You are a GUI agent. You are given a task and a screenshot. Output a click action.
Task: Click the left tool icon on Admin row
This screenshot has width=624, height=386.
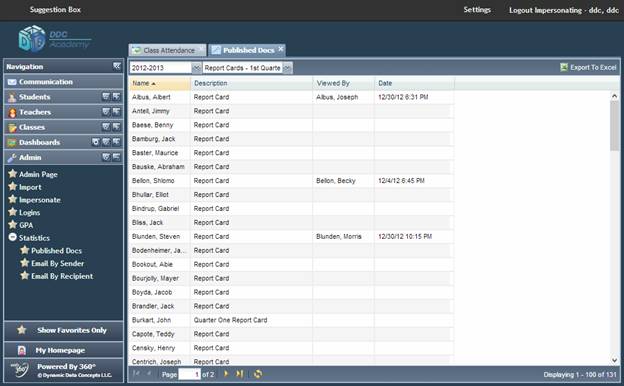point(106,157)
